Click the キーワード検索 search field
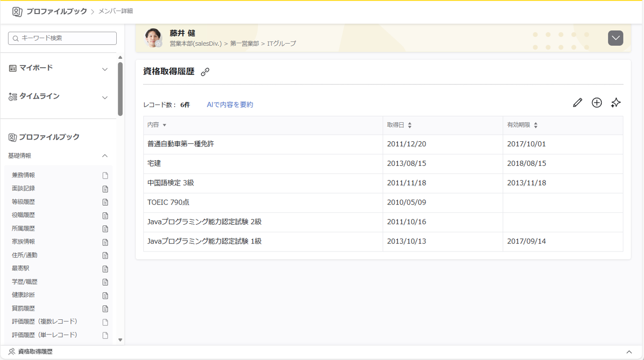 (x=62, y=38)
